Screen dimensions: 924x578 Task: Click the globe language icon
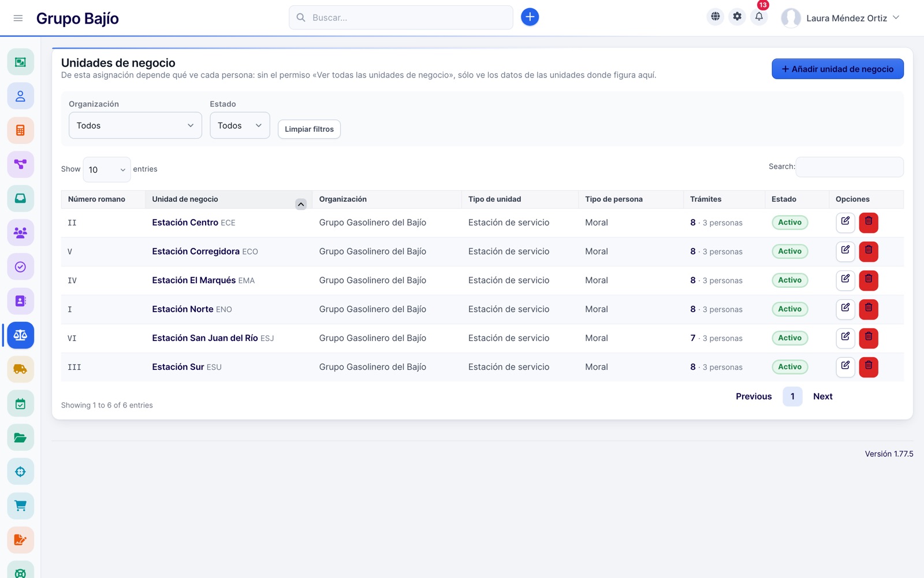(x=715, y=17)
